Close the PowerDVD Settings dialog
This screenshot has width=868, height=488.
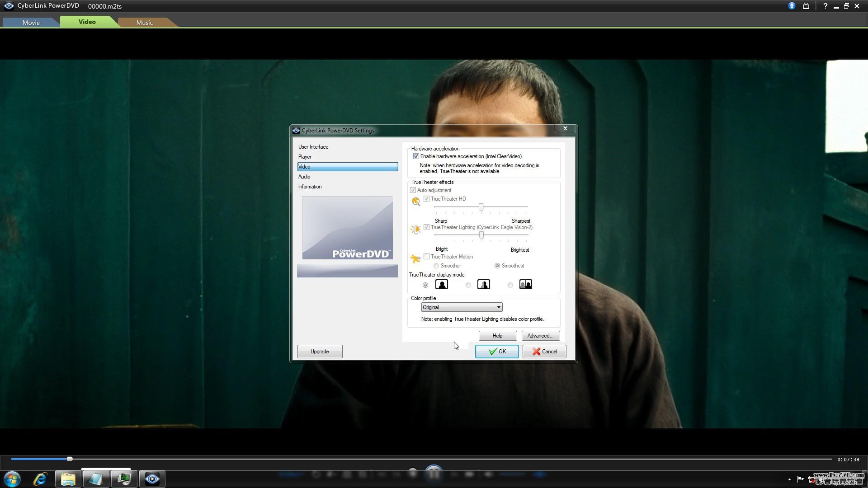click(x=565, y=128)
